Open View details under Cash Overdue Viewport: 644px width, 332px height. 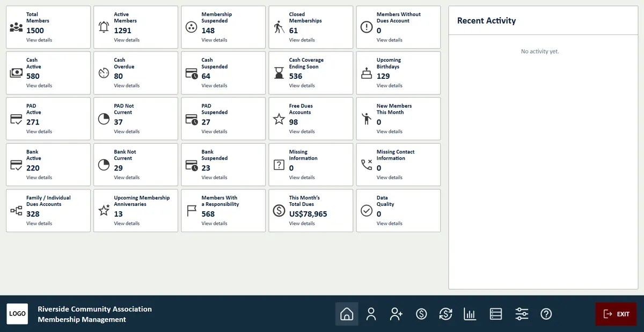click(x=127, y=86)
